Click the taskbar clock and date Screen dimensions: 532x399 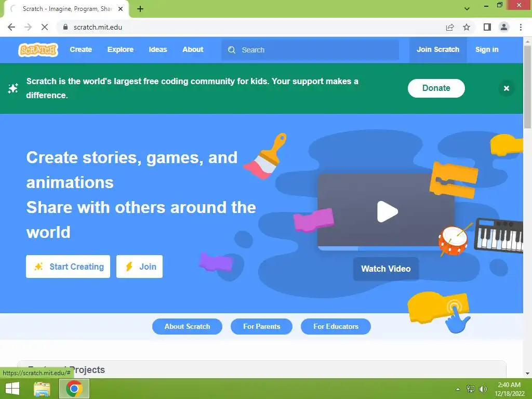coord(509,389)
